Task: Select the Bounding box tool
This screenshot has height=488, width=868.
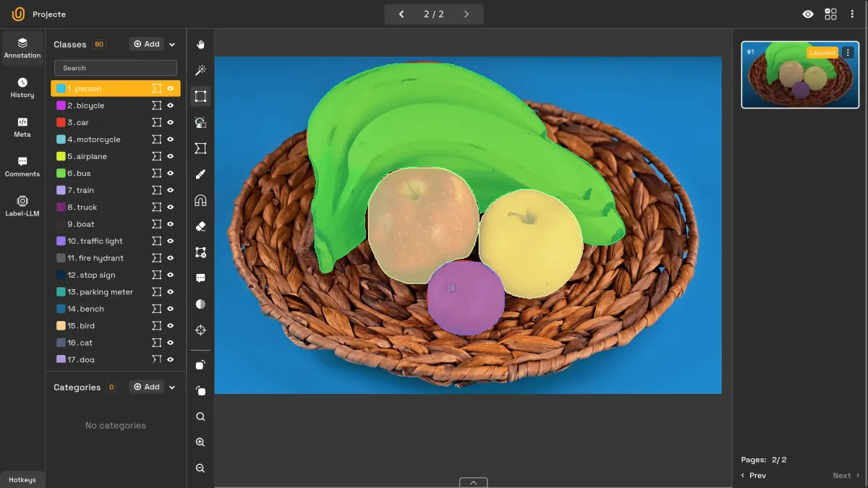Action: click(200, 95)
